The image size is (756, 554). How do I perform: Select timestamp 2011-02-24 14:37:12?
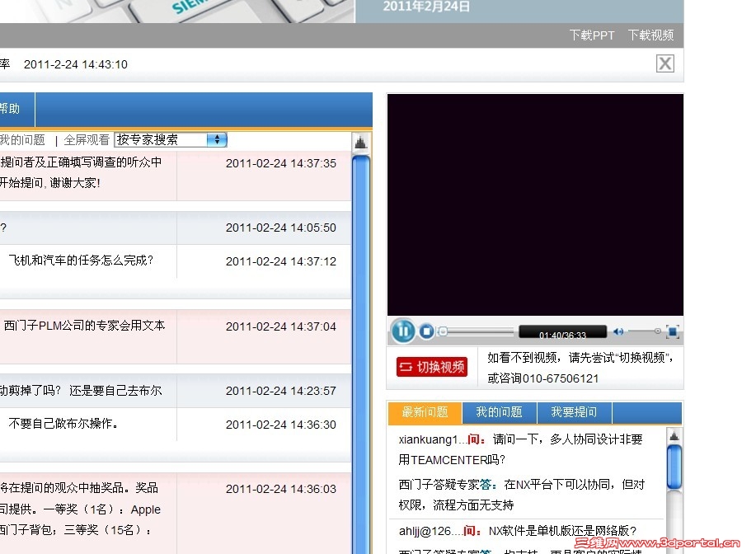pos(280,261)
